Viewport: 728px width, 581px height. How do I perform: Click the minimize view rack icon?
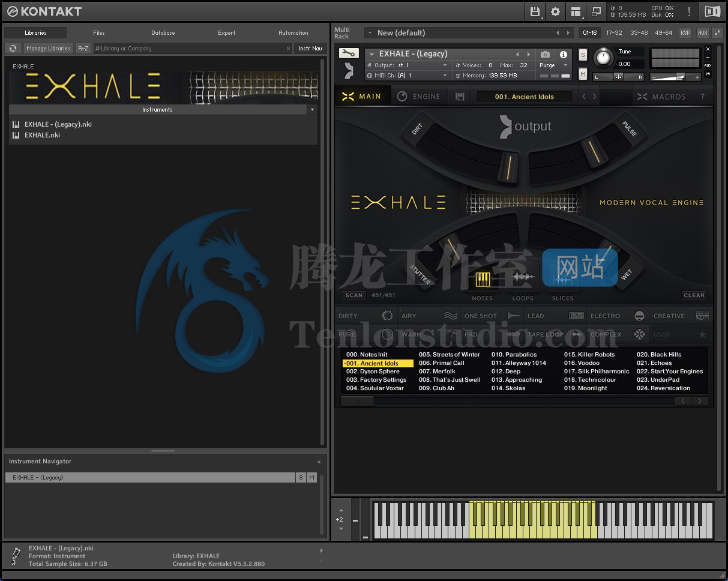[x=596, y=11]
